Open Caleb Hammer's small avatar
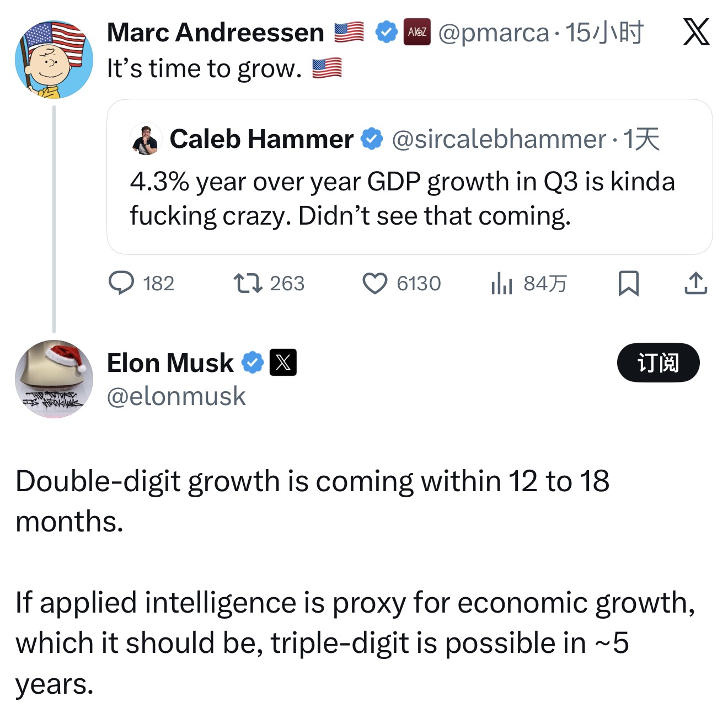 pyautogui.click(x=146, y=139)
